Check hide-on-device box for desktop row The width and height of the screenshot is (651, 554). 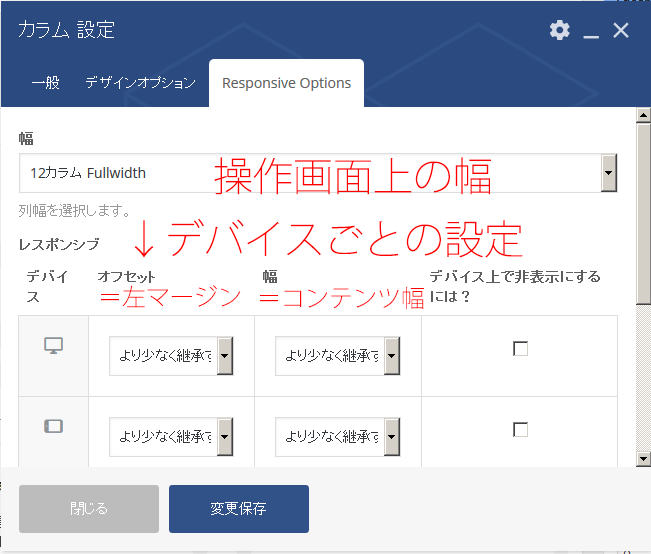point(520,348)
